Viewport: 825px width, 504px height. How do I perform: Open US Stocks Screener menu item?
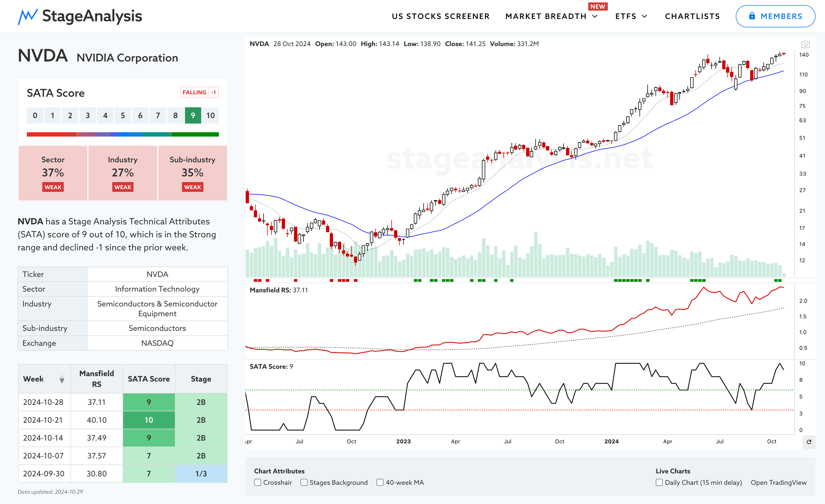pos(441,16)
